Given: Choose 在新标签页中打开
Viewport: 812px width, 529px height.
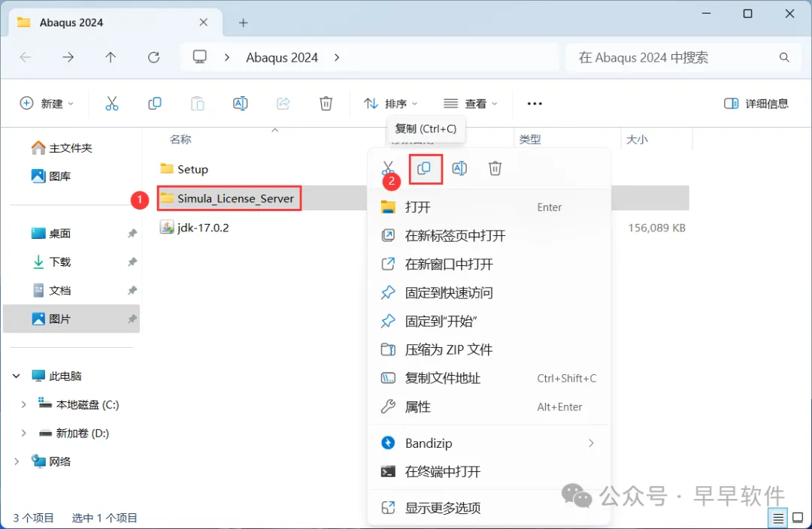Looking at the screenshot, I should (489, 235).
